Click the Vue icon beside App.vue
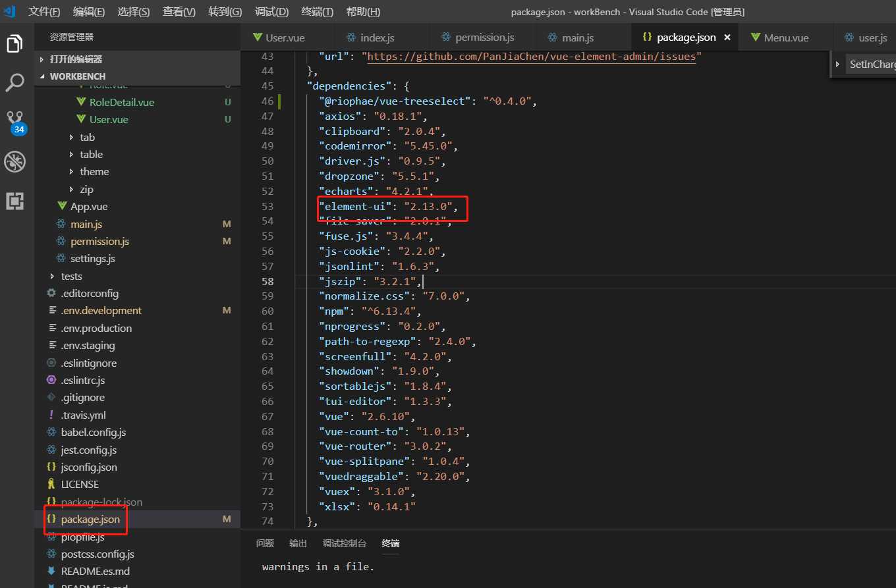896x588 pixels. tap(62, 207)
